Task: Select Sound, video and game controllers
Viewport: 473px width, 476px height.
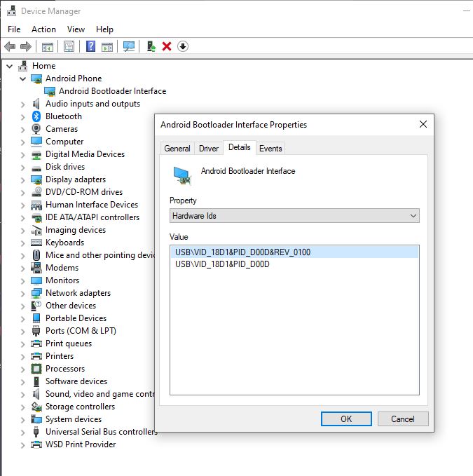Action: pos(100,394)
